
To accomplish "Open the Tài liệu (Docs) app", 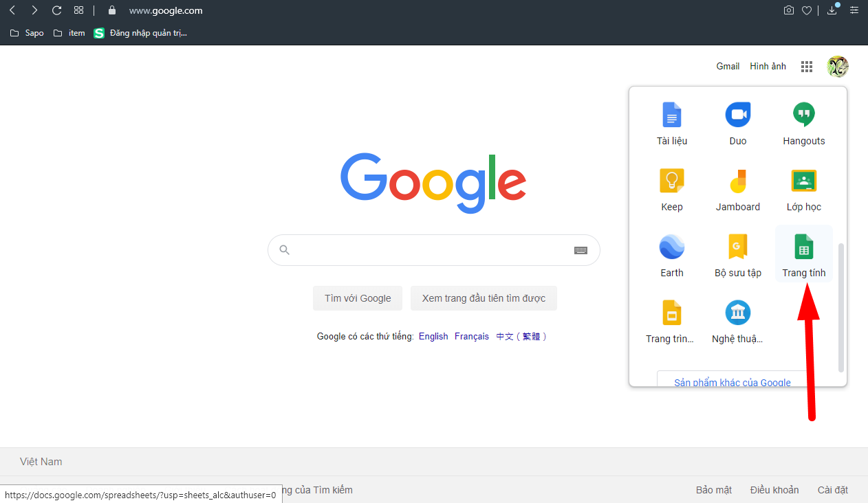I will (672, 124).
